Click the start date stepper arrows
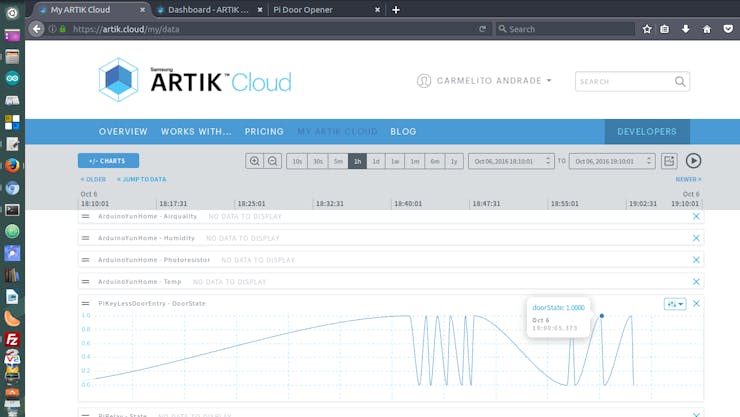This screenshot has height=417, width=740. pyautogui.click(x=548, y=161)
